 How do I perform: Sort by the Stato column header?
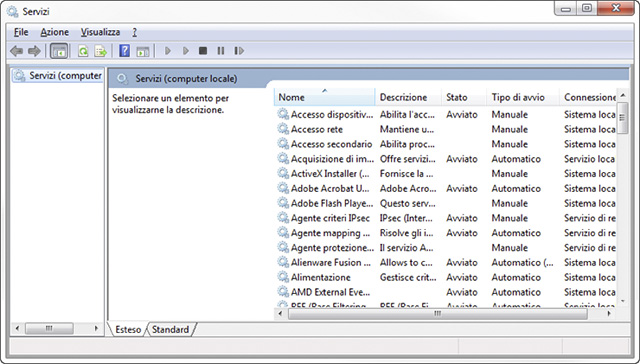pyautogui.click(x=464, y=97)
